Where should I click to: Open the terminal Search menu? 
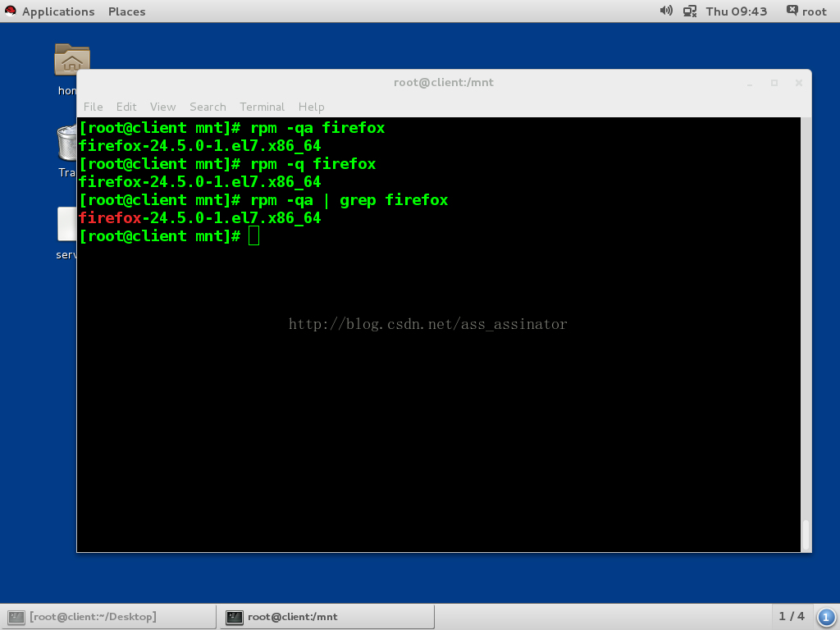tap(208, 107)
